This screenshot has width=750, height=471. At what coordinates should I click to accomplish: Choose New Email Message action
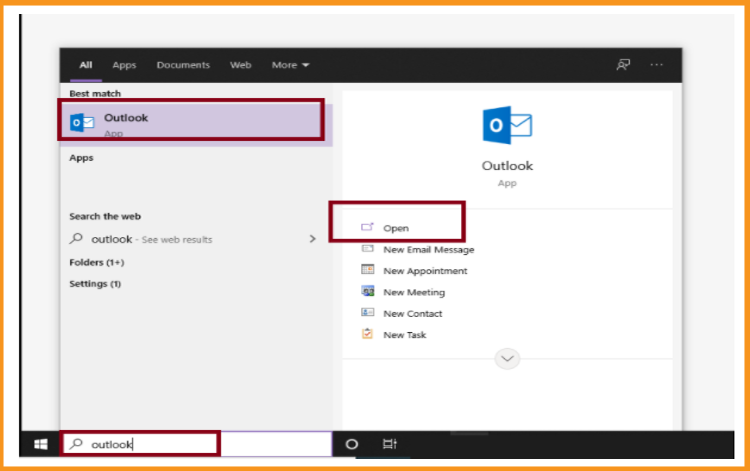[429, 250]
